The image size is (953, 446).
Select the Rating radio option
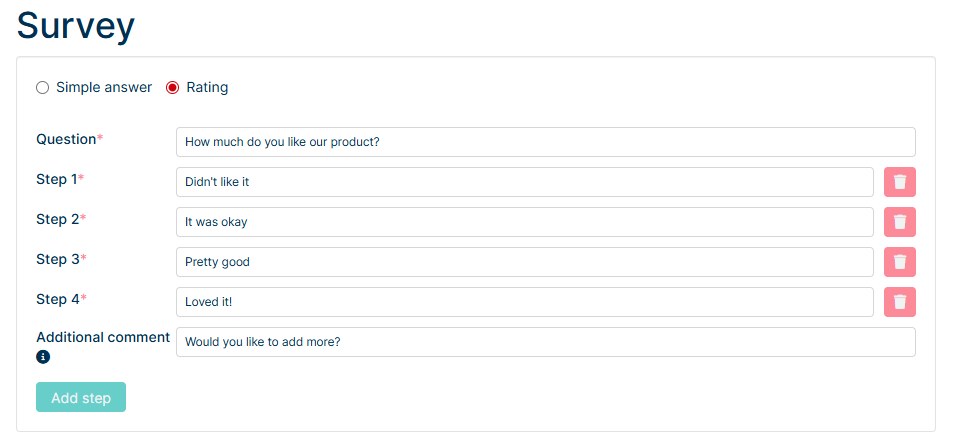coord(172,88)
